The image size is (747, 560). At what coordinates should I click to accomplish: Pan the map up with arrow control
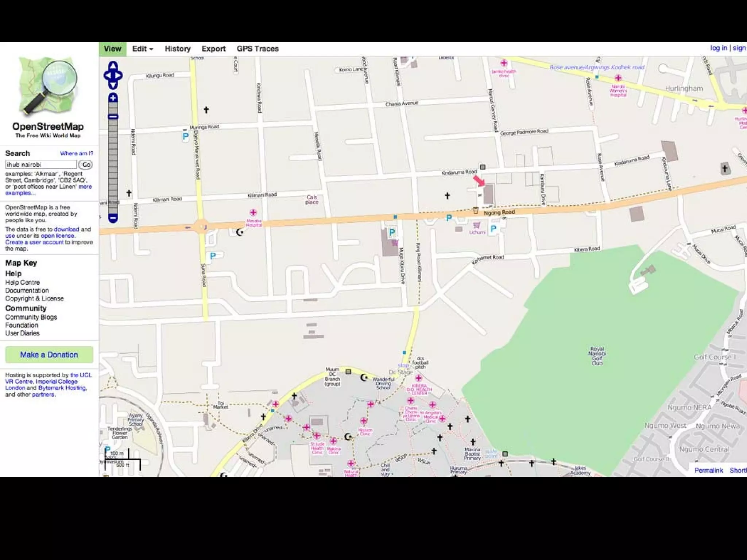(113, 66)
